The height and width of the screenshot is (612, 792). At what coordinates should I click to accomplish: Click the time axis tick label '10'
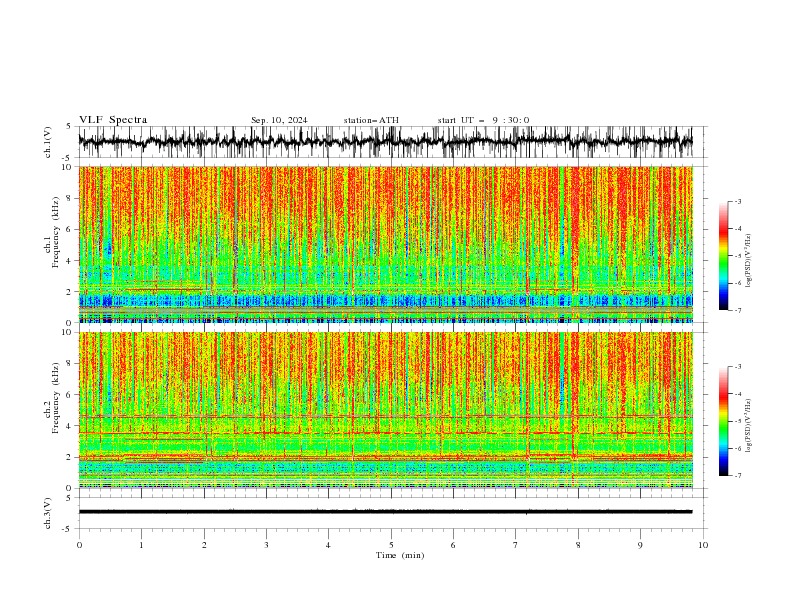click(703, 545)
